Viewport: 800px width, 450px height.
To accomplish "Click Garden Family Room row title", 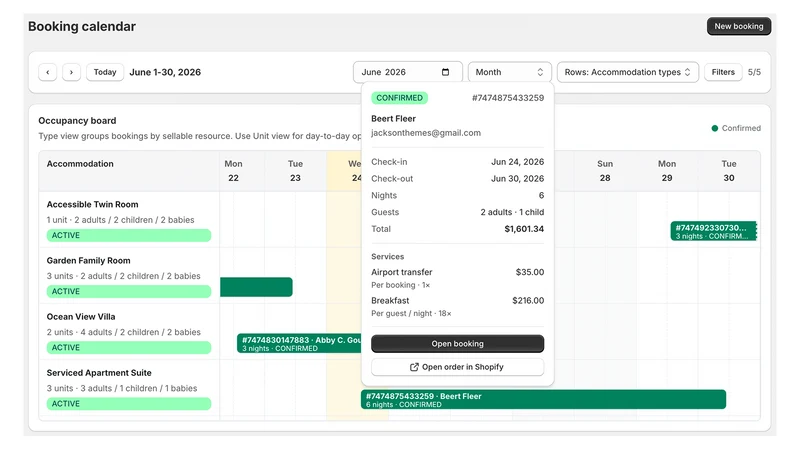I will click(88, 260).
